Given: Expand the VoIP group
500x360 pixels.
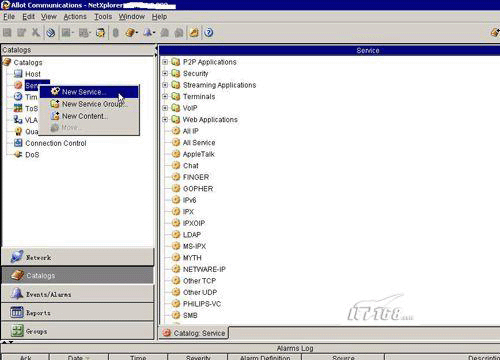Looking at the screenshot, I should pos(165,108).
